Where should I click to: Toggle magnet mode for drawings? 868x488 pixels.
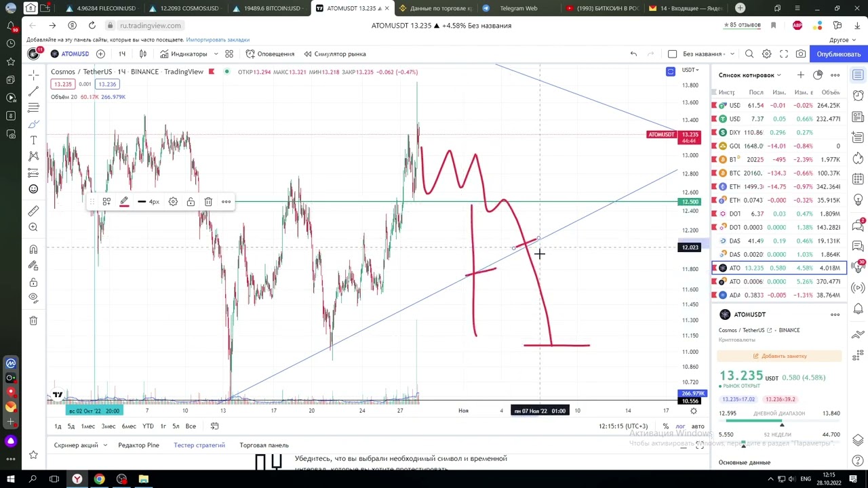pyautogui.click(x=33, y=249)
